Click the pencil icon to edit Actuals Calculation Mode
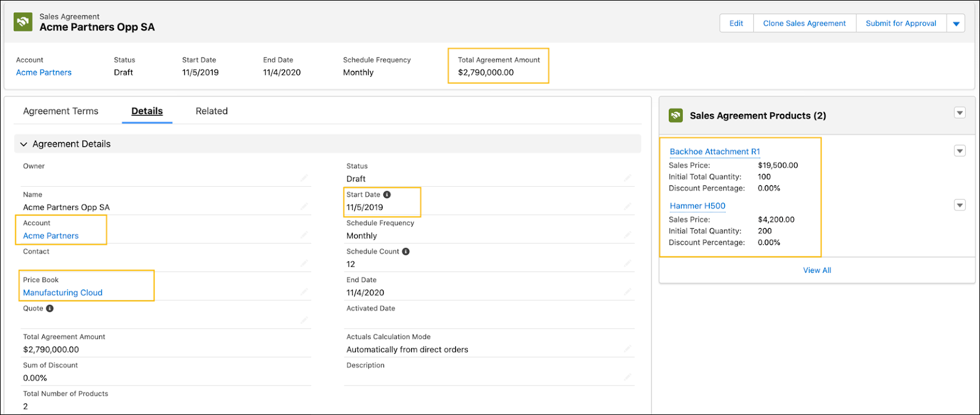 coord(628,349)
